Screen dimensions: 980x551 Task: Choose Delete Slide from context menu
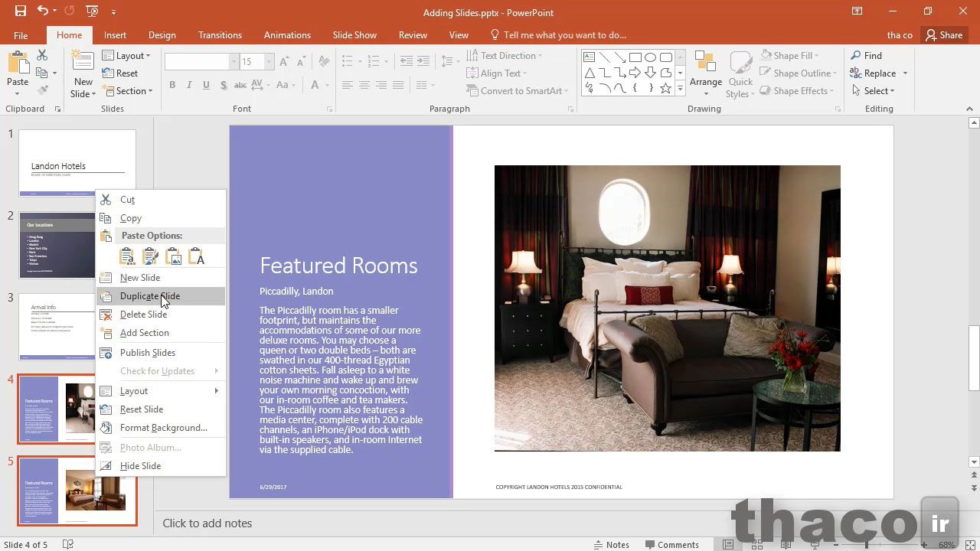[x=161, y=315]
